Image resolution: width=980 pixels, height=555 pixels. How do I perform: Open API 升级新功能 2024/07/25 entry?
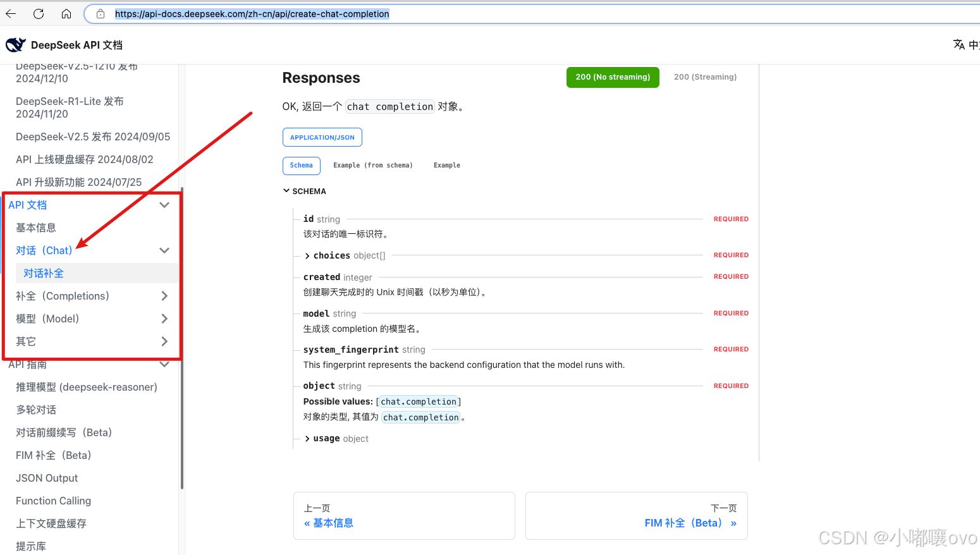79,182
